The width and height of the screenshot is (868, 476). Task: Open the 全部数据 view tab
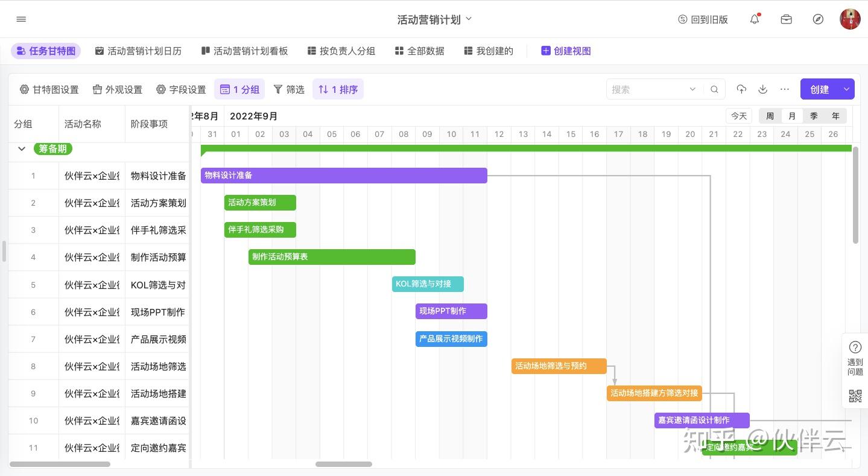point(420,51)
